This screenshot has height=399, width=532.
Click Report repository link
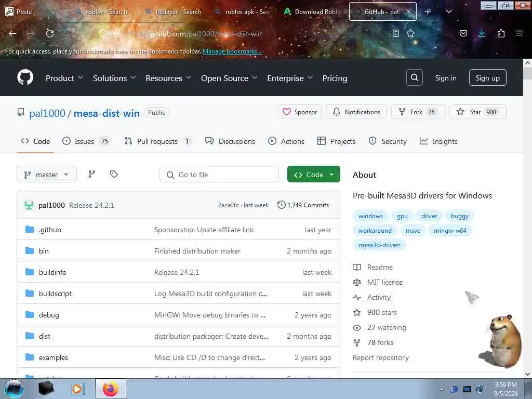tap(381, 357)
